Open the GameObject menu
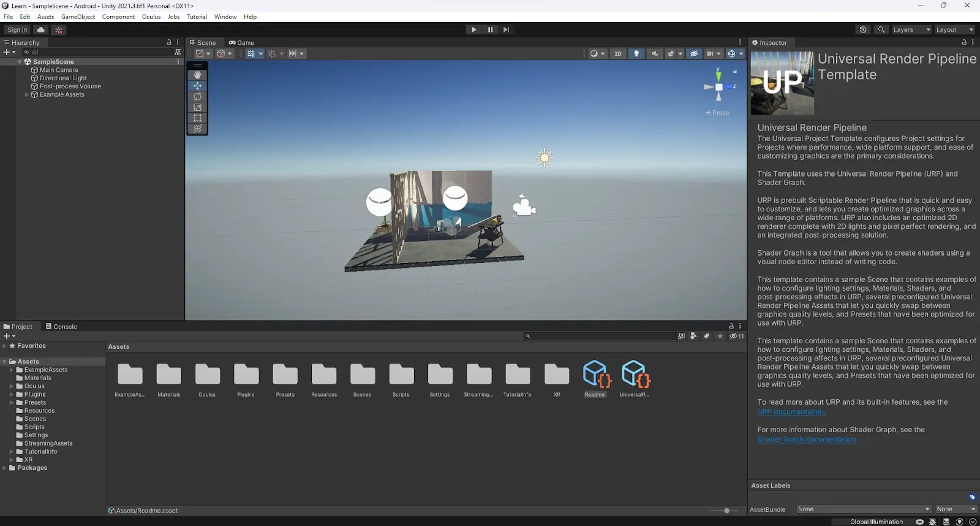 pyautogui.click(x=78, y=17)
